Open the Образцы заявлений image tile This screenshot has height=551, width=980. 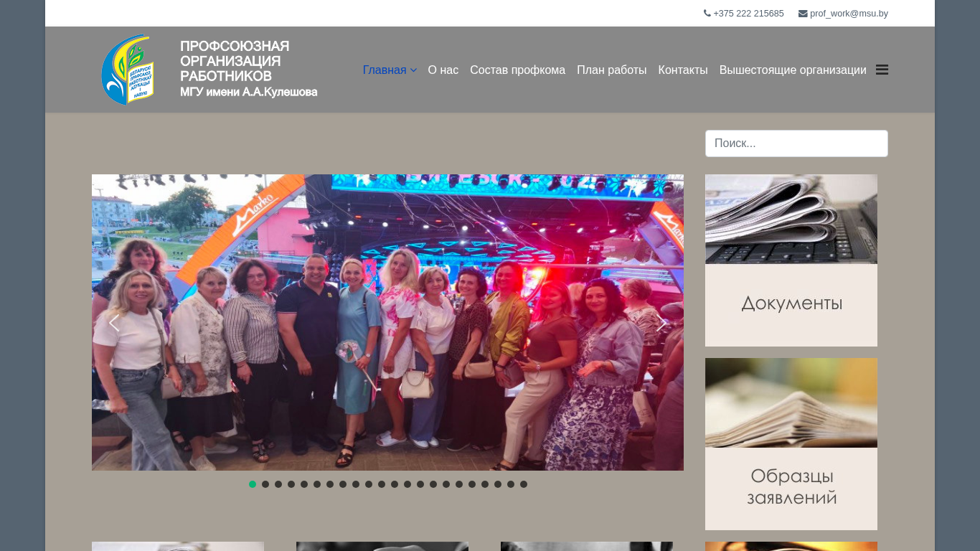[x=791, y=444]
